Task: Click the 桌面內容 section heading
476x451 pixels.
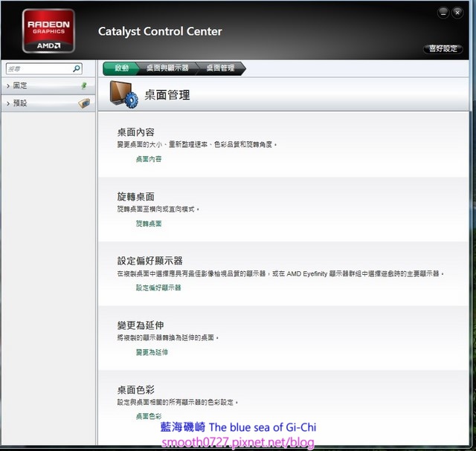Action: pyautogui.click(x=136, y=132)
